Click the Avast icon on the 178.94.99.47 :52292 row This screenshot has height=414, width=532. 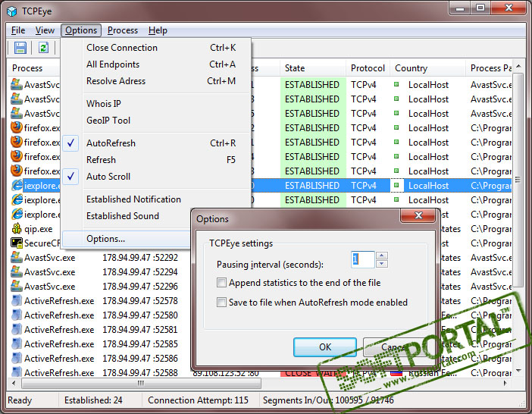pos(16,257)
